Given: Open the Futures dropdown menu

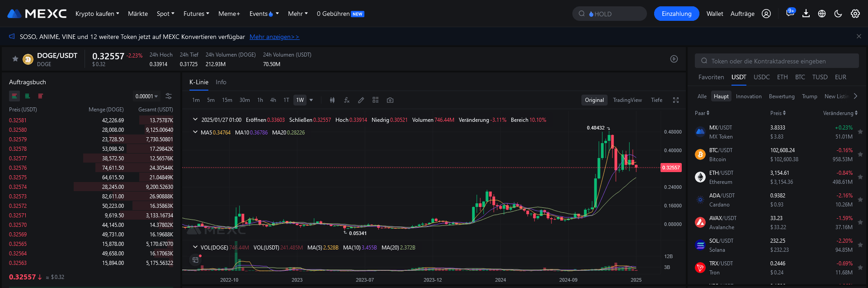Looking at the screenshot, I should 196,14.
